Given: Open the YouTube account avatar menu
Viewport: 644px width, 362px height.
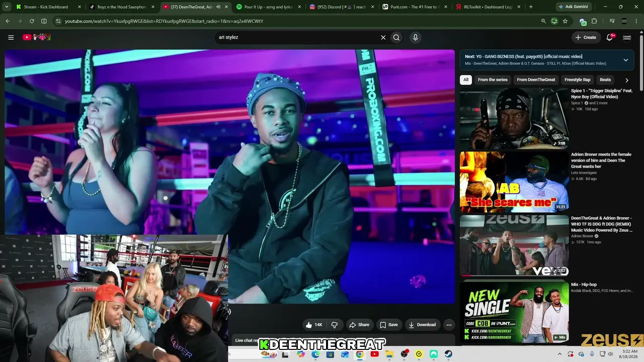Looking at the screenshot, I should point(627,37).
